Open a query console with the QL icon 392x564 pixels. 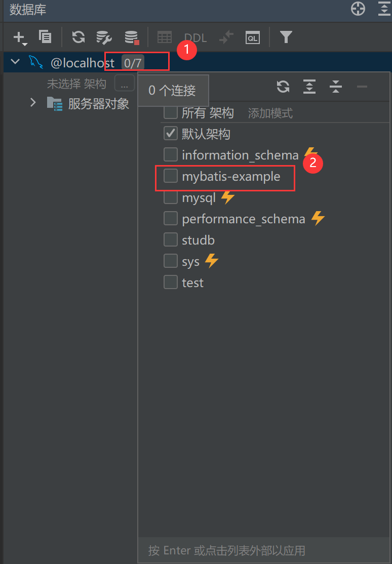pyautogui.click(x=252, y=37)
